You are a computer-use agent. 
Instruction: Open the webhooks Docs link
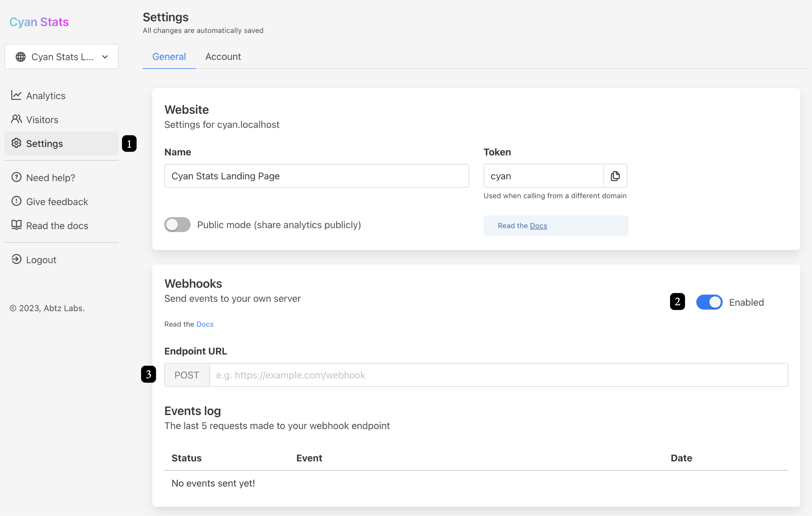click(205, 324)
